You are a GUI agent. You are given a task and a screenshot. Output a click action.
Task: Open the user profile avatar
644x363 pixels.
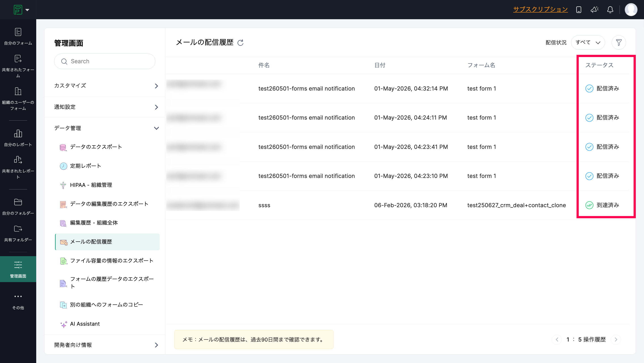[x=631, y=10]
